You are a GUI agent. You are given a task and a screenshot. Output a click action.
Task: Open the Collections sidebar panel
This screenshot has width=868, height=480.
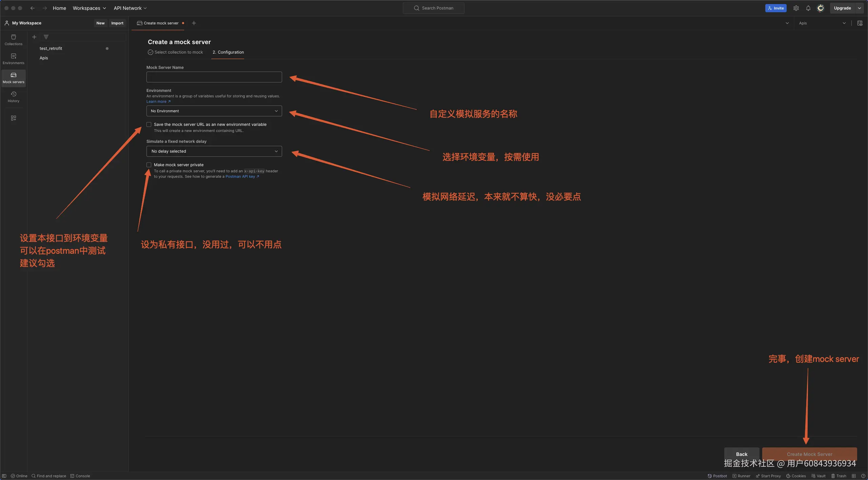[13, 40]
